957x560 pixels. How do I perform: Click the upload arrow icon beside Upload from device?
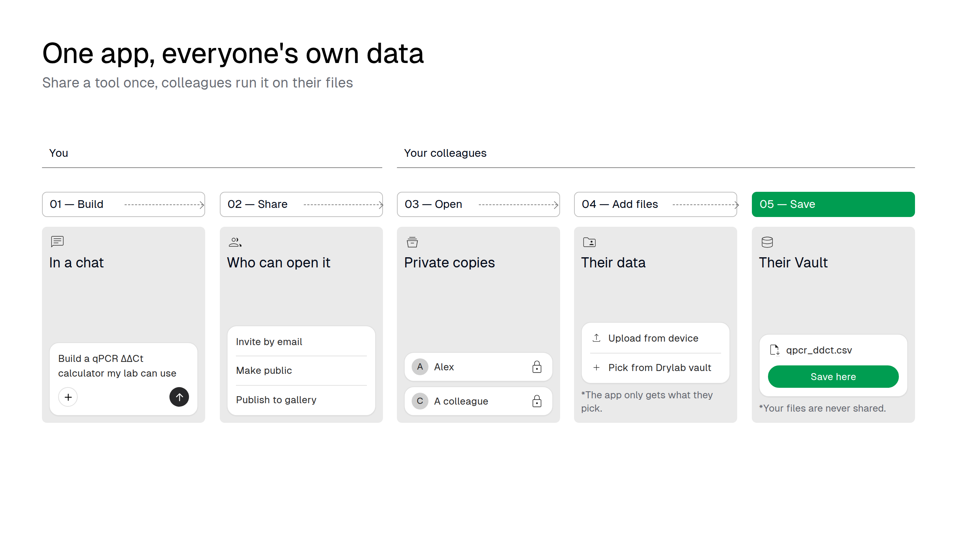point(596,338)
